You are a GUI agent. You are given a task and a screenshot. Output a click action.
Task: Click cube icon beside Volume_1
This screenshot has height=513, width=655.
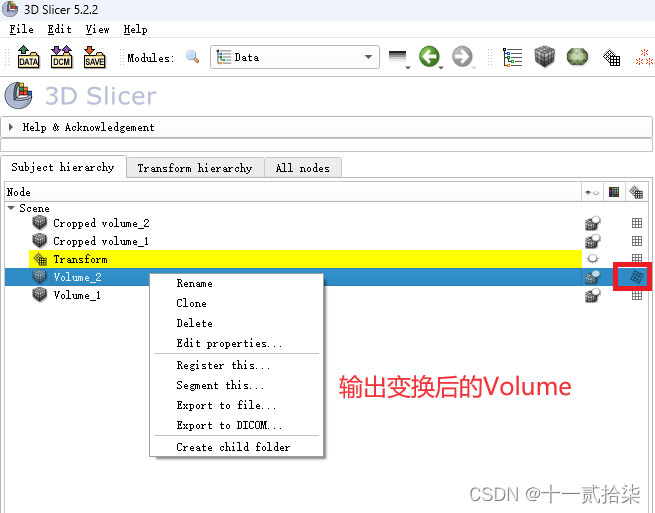pyautogui.click(x=40, y=295)
